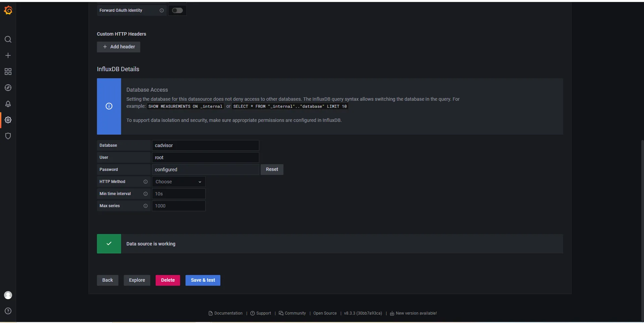Click the Database Access info circle icon
The width and height of the screenshot is (644, 323).
(x=109, y=106)
